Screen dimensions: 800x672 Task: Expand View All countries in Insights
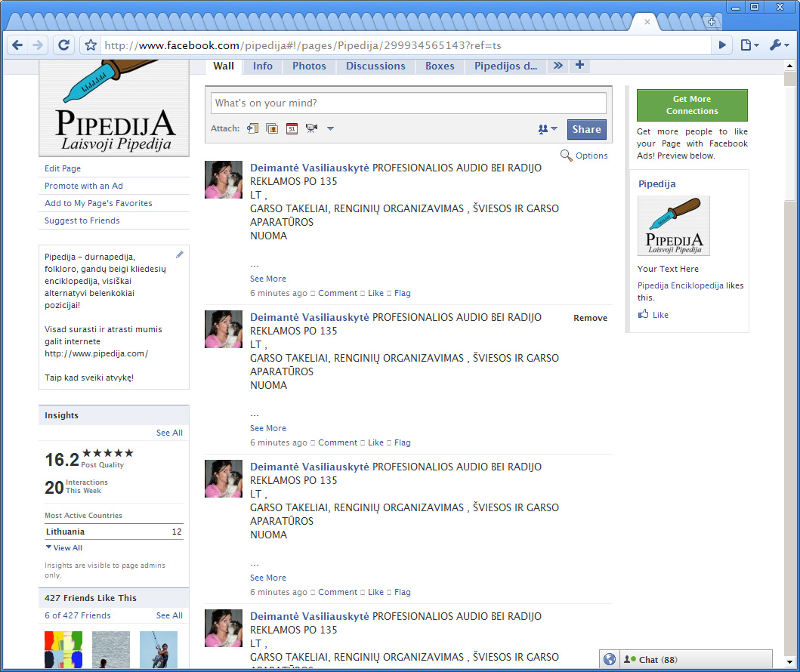pos(64,548)
